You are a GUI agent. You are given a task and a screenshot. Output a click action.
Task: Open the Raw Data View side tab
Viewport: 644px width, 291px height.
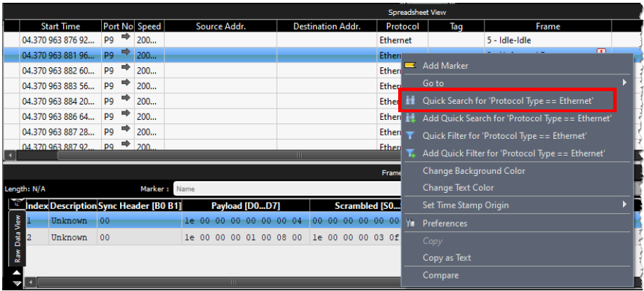[x=18, y=238]
